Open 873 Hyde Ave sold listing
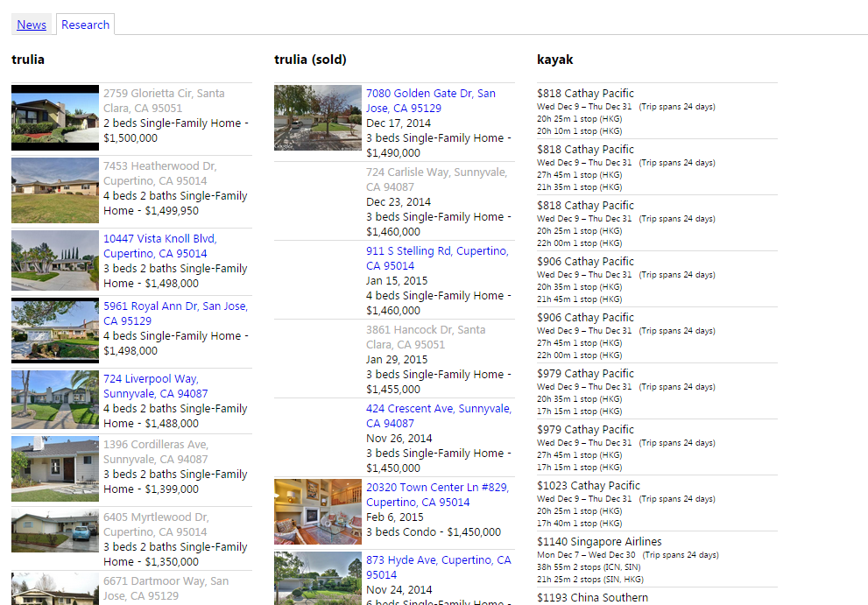 click(439, 566)
